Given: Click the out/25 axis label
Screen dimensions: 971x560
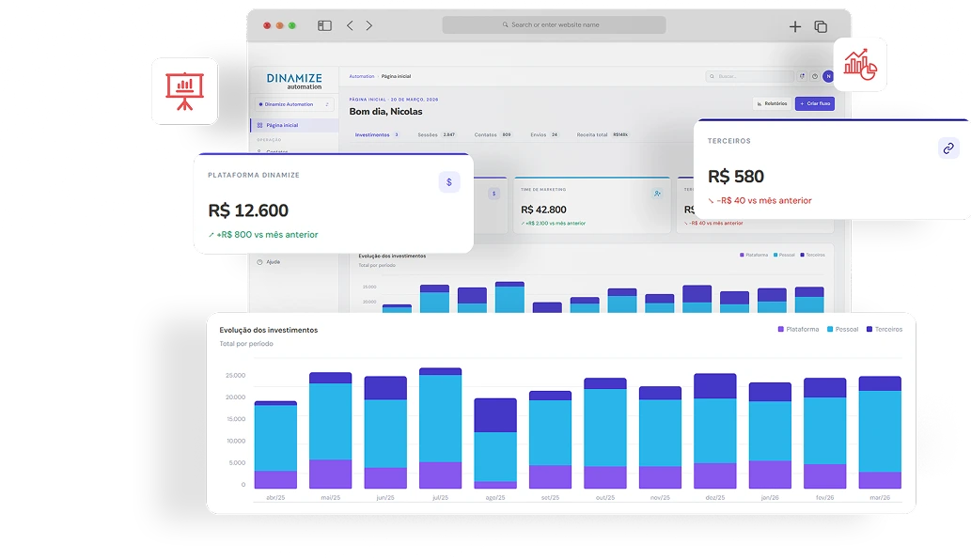Looking at the screenshot, I should 605,497.
